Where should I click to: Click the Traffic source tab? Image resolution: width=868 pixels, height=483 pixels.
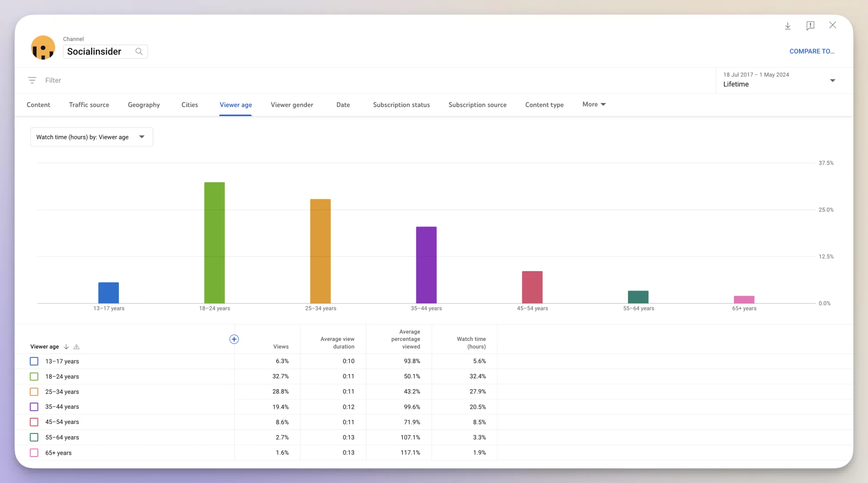point(89,105)
